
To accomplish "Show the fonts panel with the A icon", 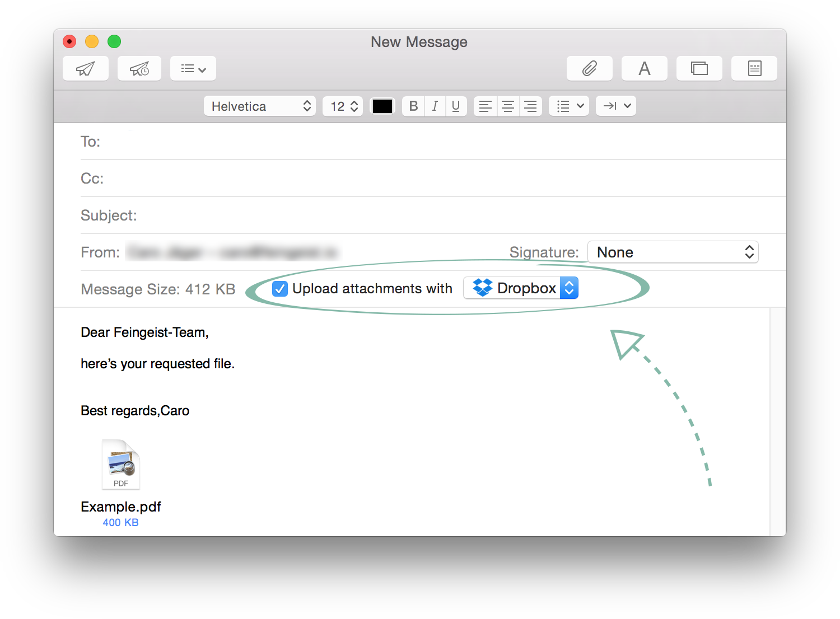I will 645,68.
